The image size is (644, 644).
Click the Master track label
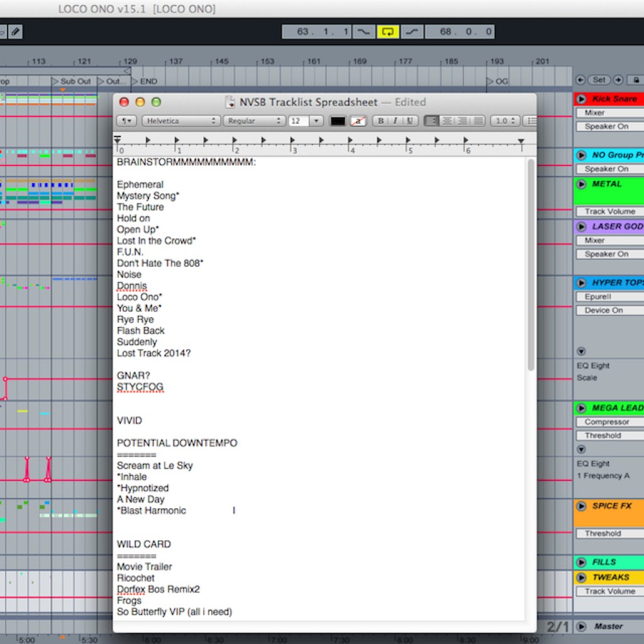[x=608, y=626]
